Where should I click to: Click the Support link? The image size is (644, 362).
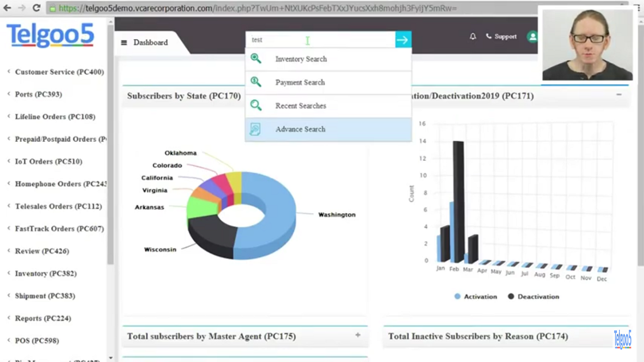[505, 37]
